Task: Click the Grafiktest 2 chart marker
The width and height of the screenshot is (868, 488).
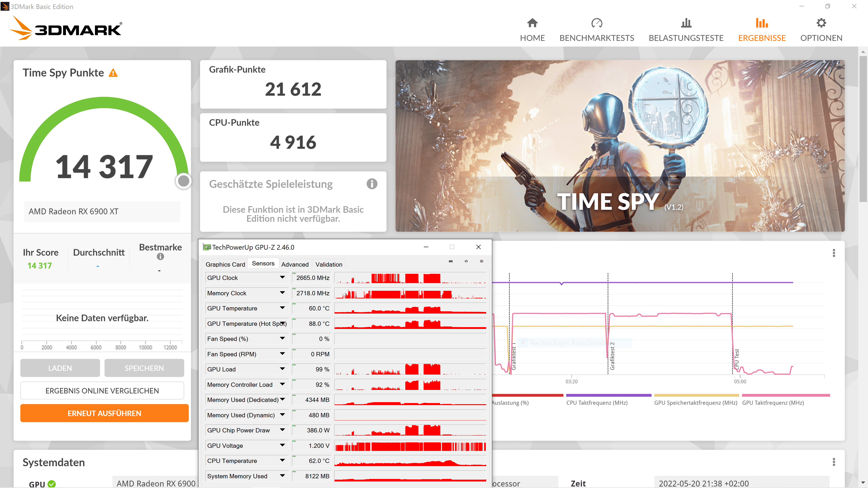Action: [x=612, y=356]
